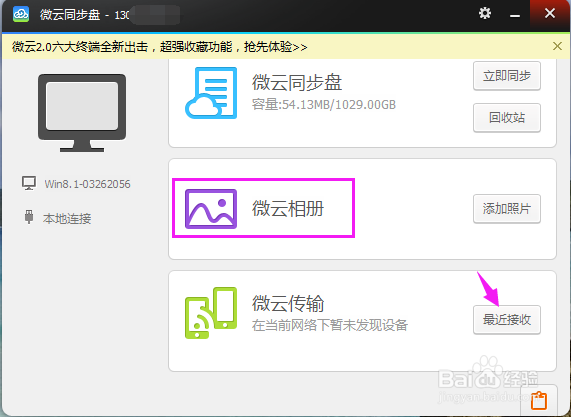The height and width of the screenshot is (417, 571).
Task: Select the 本地连接 connection label
Action: tap(67, 219)
